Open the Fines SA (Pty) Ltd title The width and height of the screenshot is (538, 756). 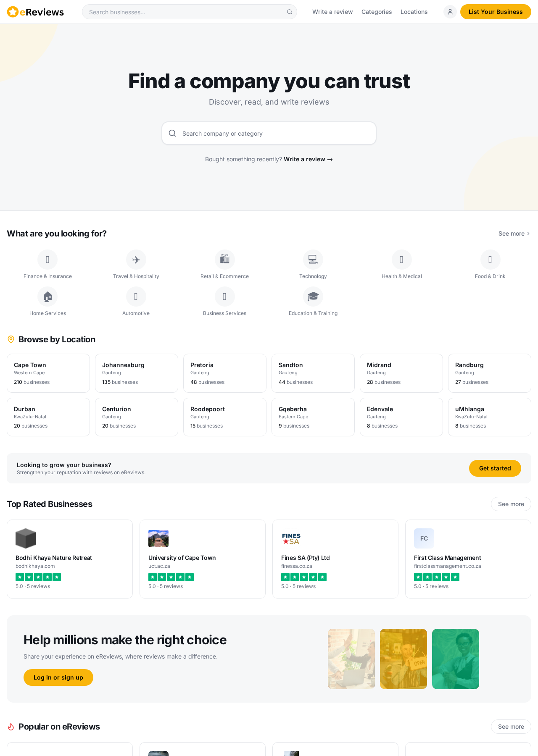point(306,558)
